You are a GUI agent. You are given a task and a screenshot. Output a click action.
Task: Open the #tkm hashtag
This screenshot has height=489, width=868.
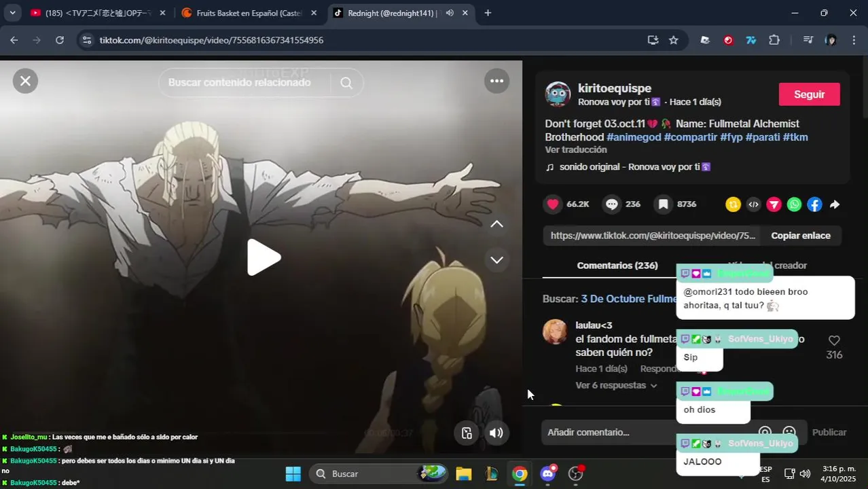795,137
